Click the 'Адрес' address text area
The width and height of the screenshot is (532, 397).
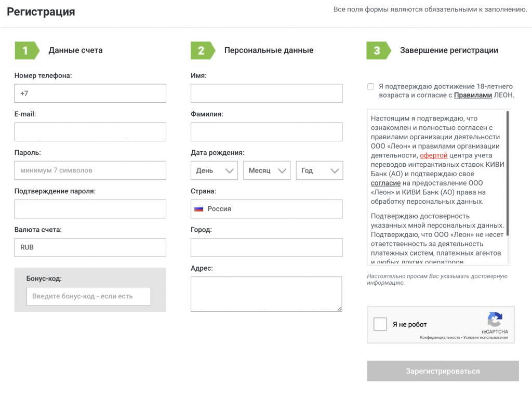(x=266, y=294)
